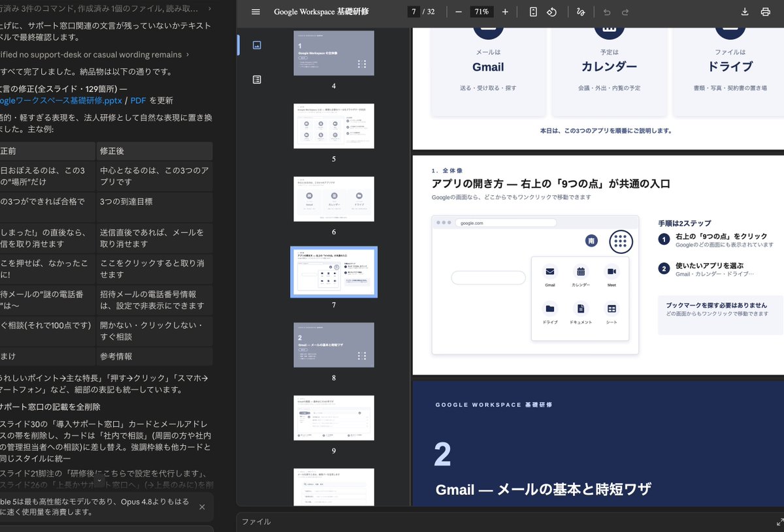The height and width of the screenshot is (532, 784).
Task: Click 'Gmail — メールの基本と時短ワザ' slide title
Action: coord(544,489)
